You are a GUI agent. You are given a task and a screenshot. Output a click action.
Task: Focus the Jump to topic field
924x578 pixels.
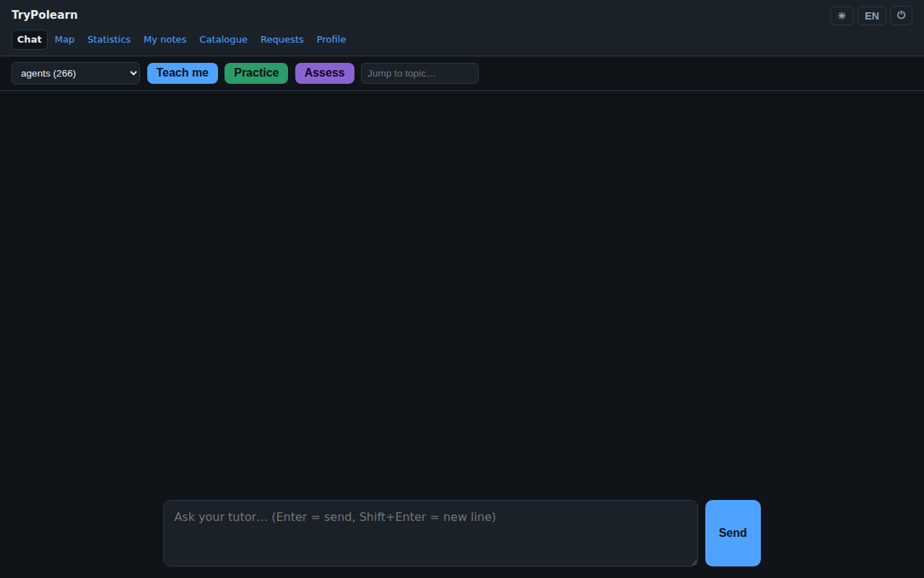[x=419, y=73]
